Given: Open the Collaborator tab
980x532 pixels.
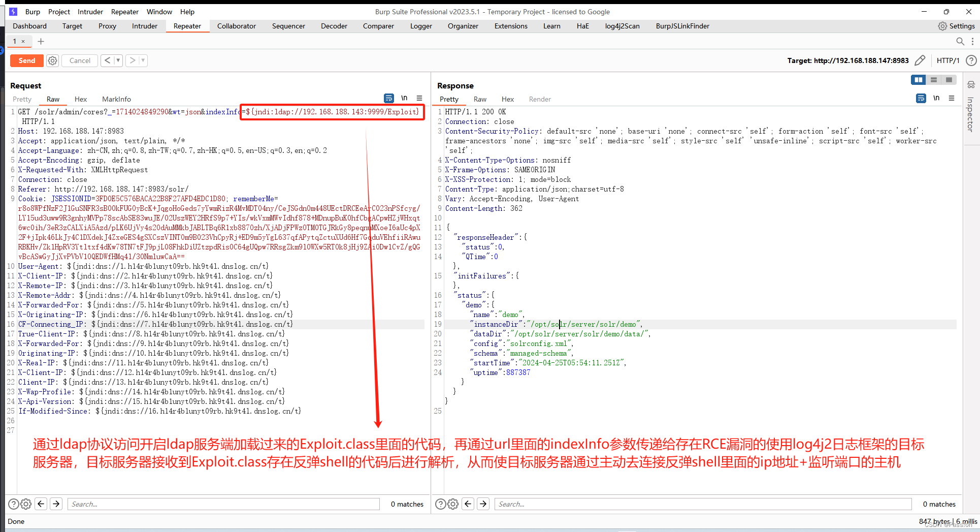Looking at the screenshot, I should 237,26.
